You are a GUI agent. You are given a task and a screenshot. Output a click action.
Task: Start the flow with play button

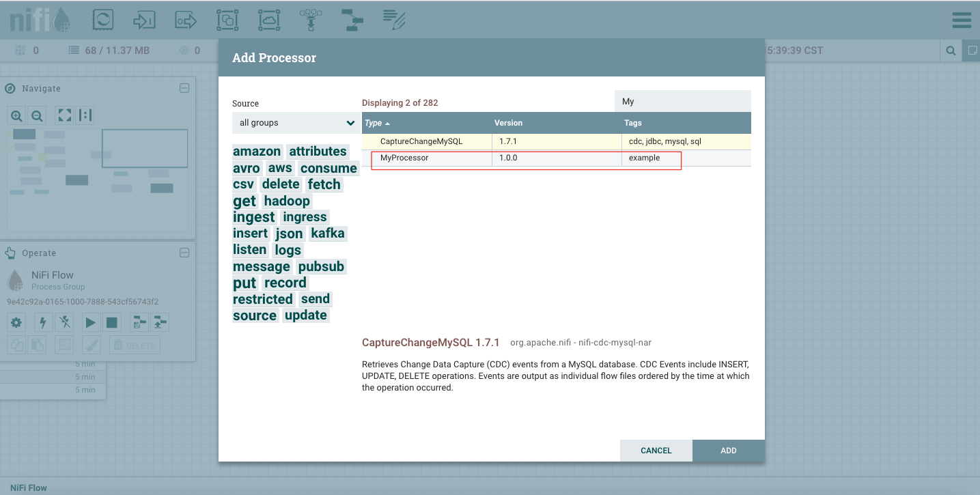(x=91, y=322)
